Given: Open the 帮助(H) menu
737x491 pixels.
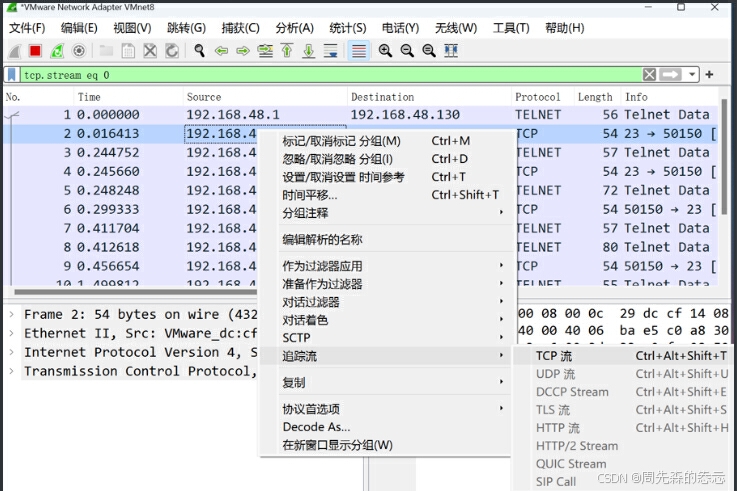Looking at the screenshot, I should [564, 28].
